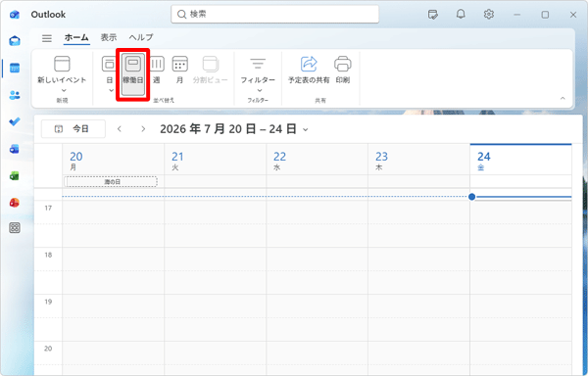Switch to the 表示 tab
The image size is (588, 376).
pyautogui.click(x=109, y=37)
